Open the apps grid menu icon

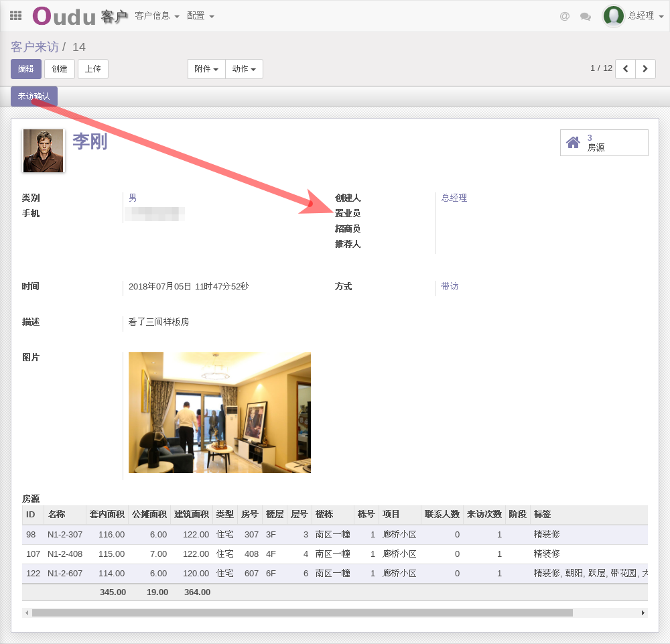point(16,16)
